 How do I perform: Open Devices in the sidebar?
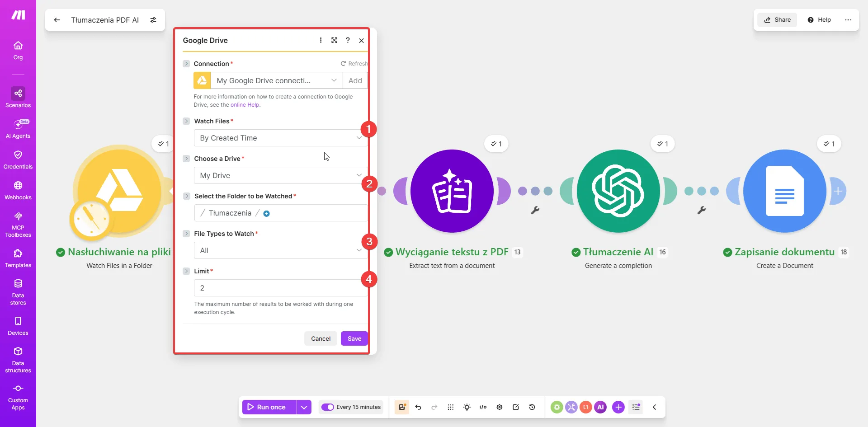18,326
